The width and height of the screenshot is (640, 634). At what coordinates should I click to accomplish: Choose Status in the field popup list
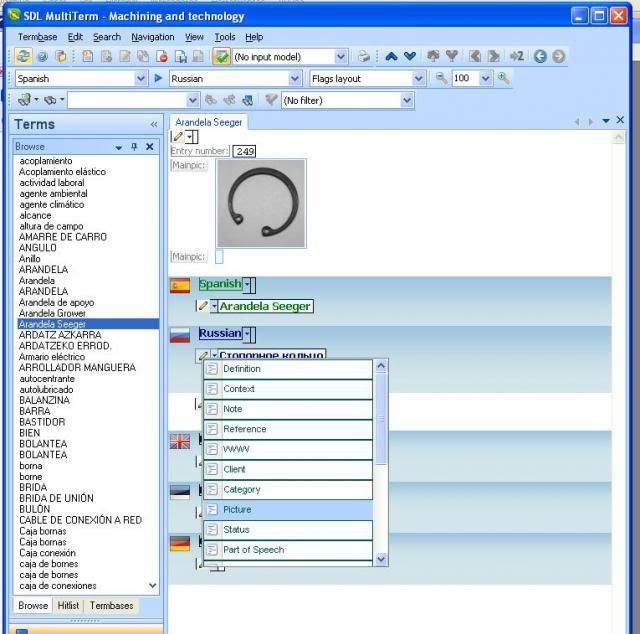click(x=288, y=529)
